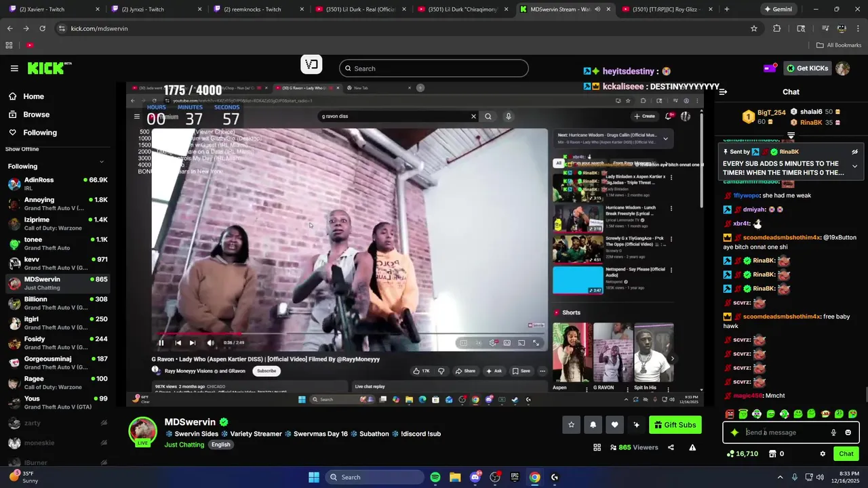Open Discord from the taskbar

pos(475,477)
